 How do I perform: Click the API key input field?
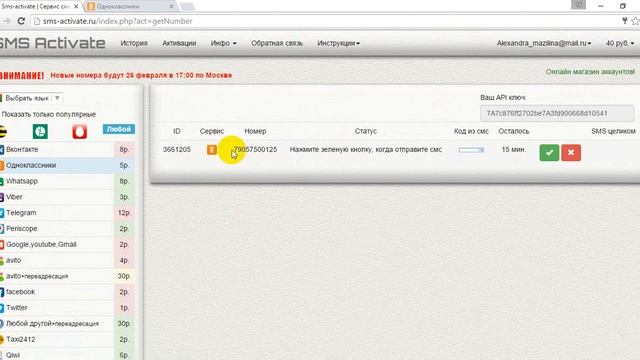click(x=557, y=113)
